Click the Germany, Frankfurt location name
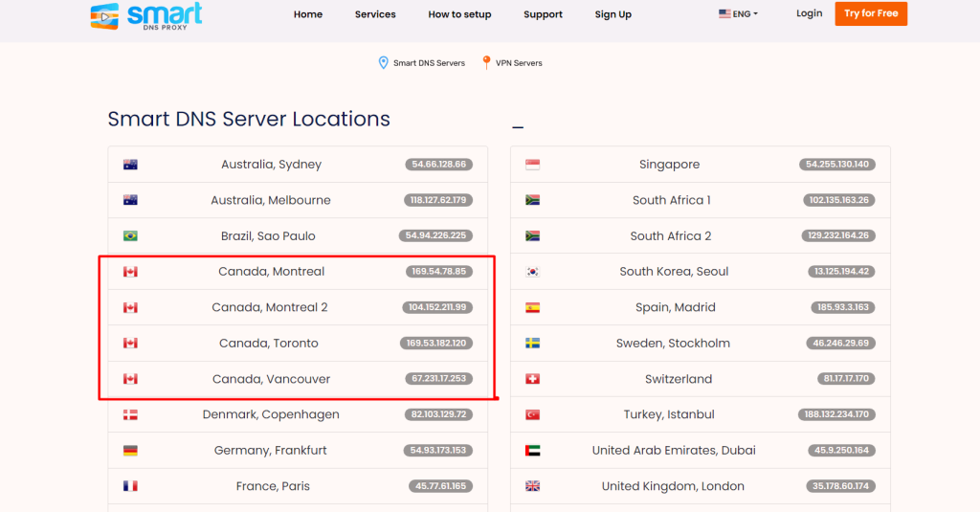 point(271,450)
